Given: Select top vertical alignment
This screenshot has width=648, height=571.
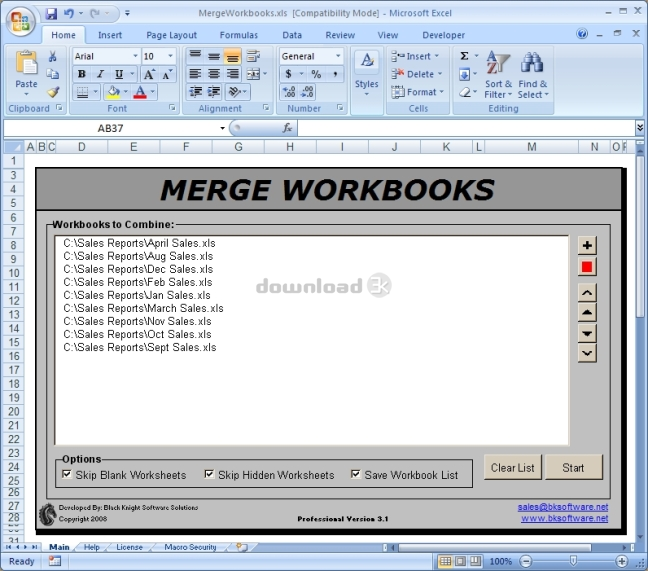Looking at the screenshot, I should pos(195,56).
